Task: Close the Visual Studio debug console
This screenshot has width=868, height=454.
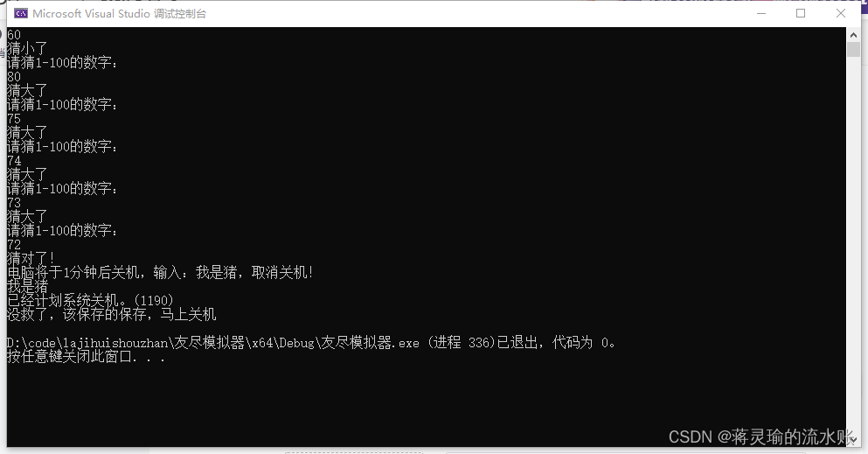Action: 840,13
